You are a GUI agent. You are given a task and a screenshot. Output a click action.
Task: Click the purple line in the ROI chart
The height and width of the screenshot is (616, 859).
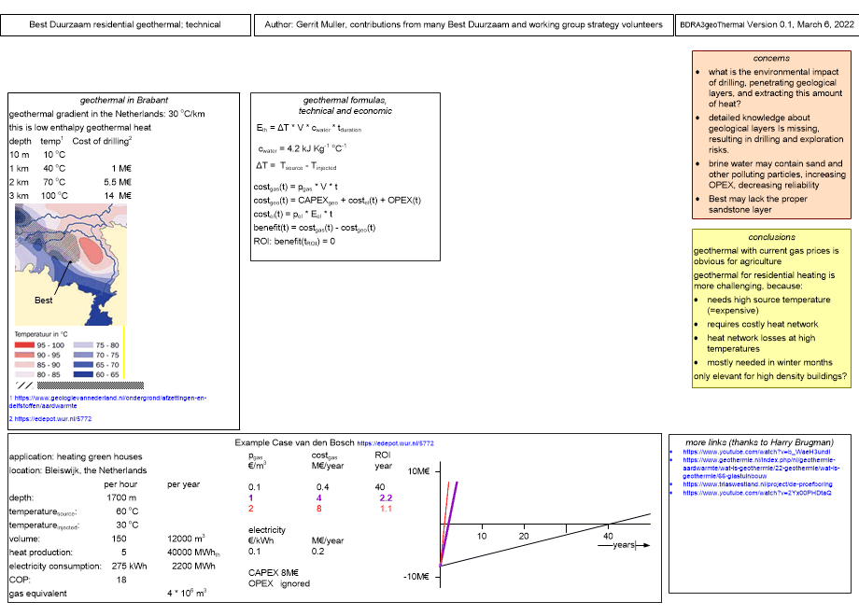click(x=449, y=524)
